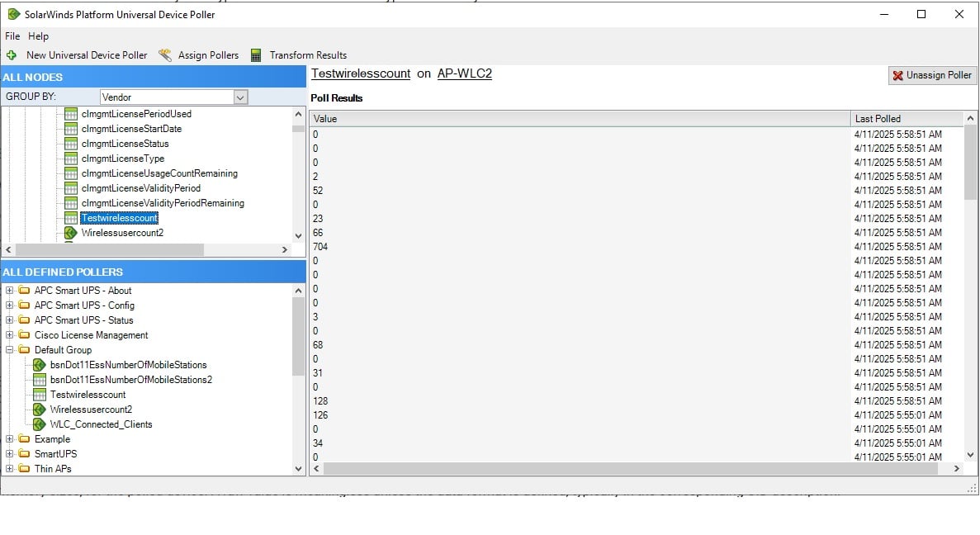Expand the Example pollers group
The image size is (980, 535).
(9, 438)
